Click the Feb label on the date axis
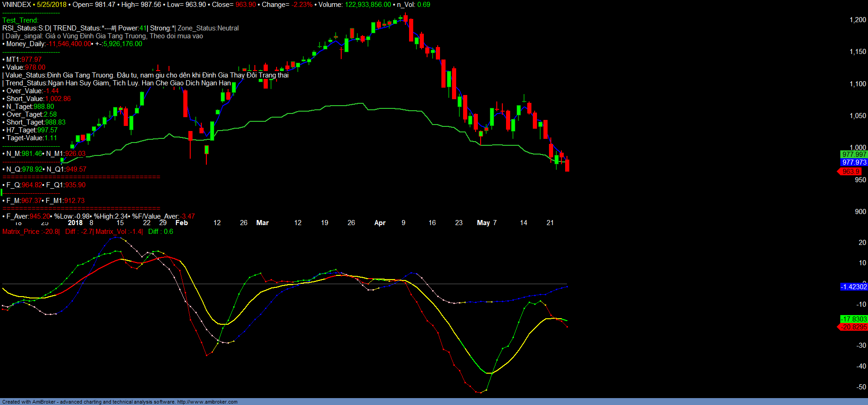This screenshot has width=868, height=405. pos(181,223)
